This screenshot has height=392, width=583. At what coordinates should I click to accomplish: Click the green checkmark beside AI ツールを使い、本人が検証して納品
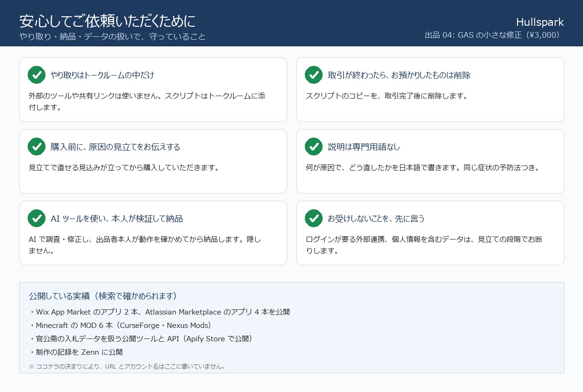click(36, 218)
